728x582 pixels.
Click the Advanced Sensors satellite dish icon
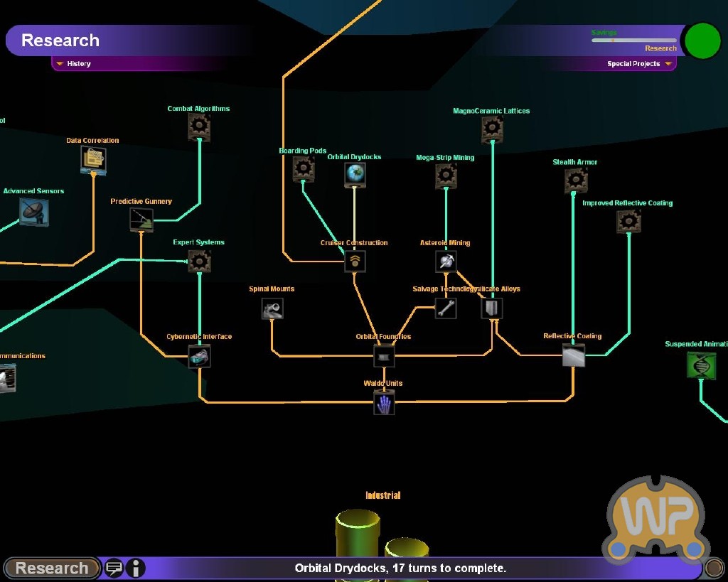tap(34, 211)
